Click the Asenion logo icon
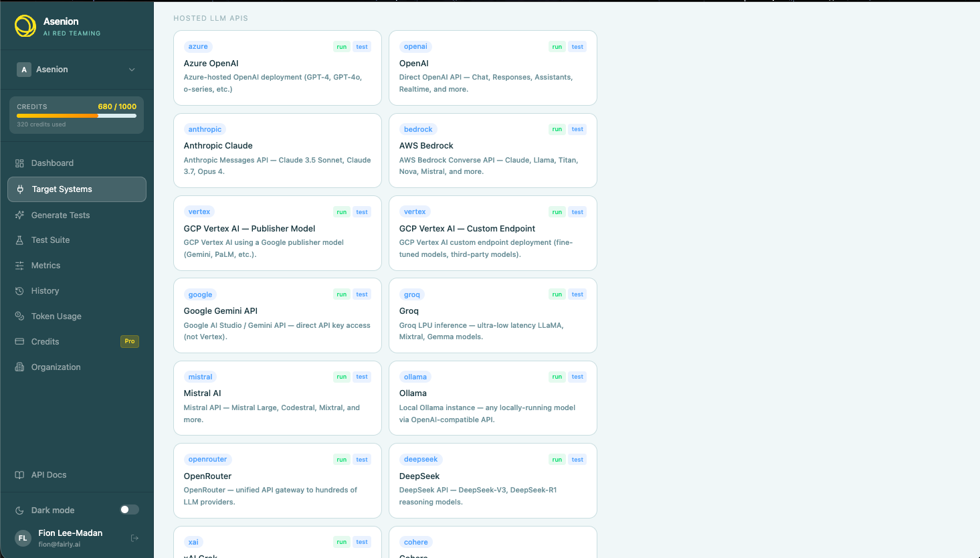980x558 pixels. pyautogui.click(x=25, y=26)
